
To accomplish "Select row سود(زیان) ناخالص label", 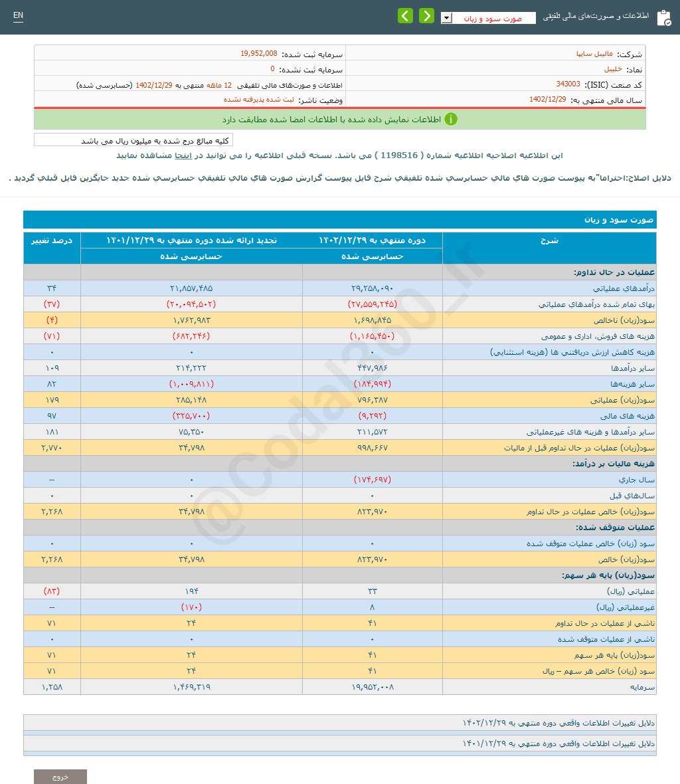I will pyautogui.click(x=624, y=320).
